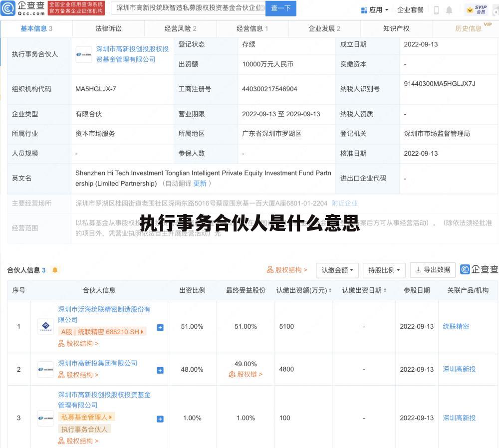Select taxpayer ID 91440300MA5HGLJX7J text

click(440, 84)
